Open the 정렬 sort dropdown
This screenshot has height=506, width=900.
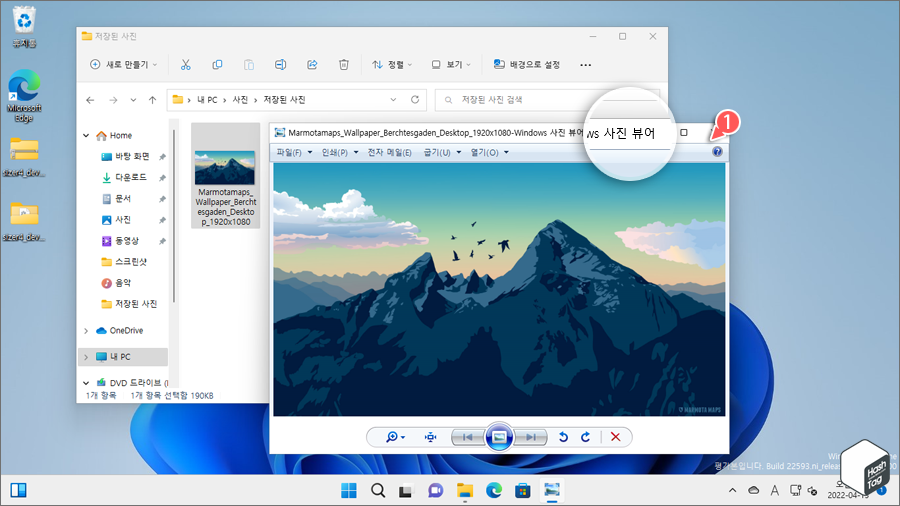392,65
